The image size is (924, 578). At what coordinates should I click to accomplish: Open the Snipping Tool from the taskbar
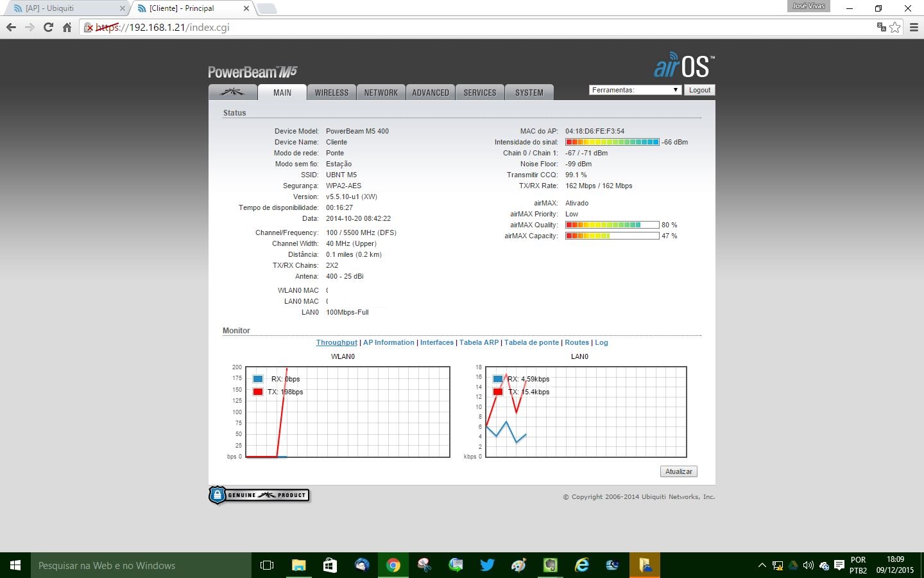[x=425, y=565]
